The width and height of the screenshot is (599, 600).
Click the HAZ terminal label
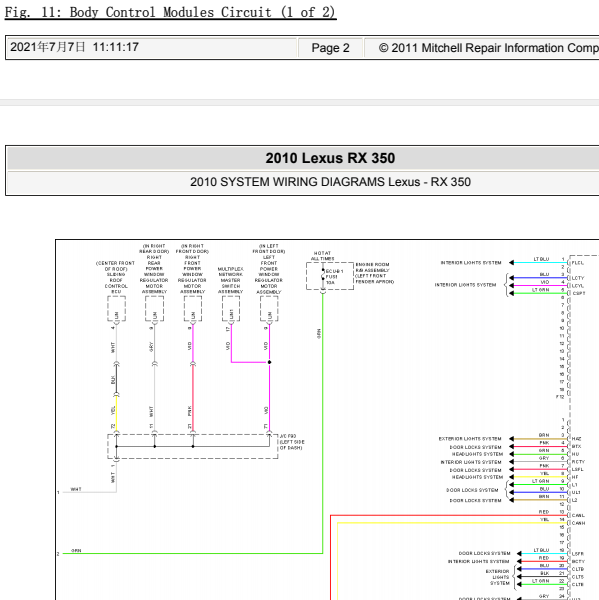[x=576, y=439]
